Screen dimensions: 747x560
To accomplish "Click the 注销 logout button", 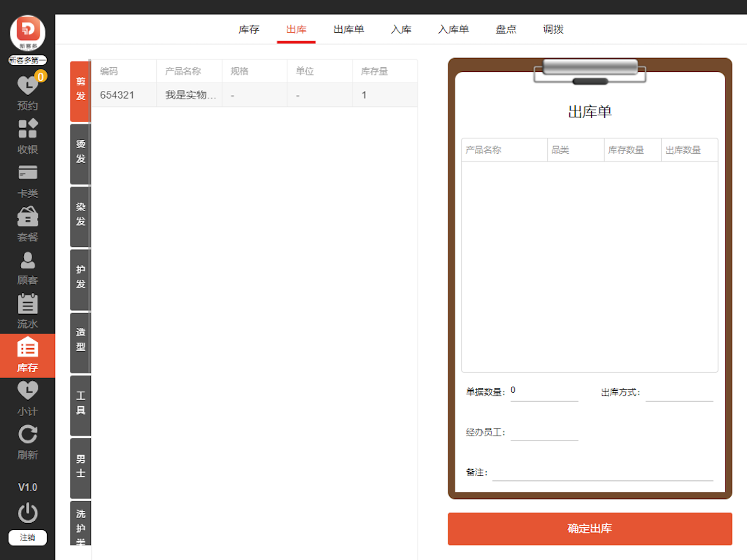I will 27,538.
